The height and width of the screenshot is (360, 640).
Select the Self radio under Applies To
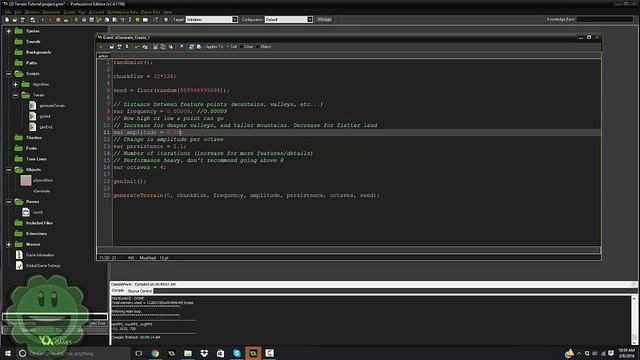pos(232,47)
